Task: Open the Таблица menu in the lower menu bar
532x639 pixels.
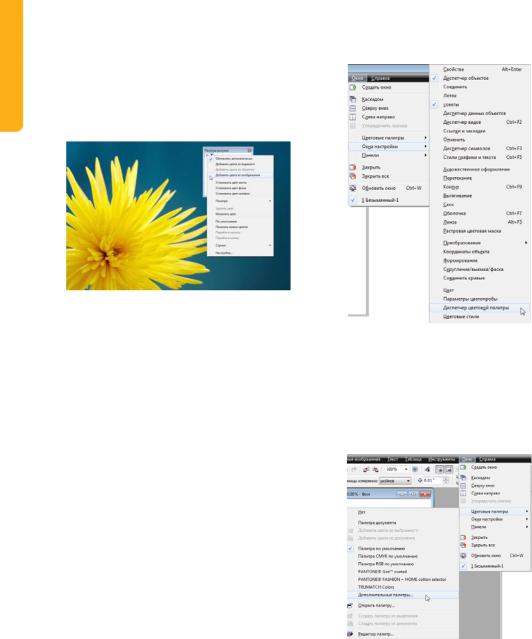Action: pos(413,459)
